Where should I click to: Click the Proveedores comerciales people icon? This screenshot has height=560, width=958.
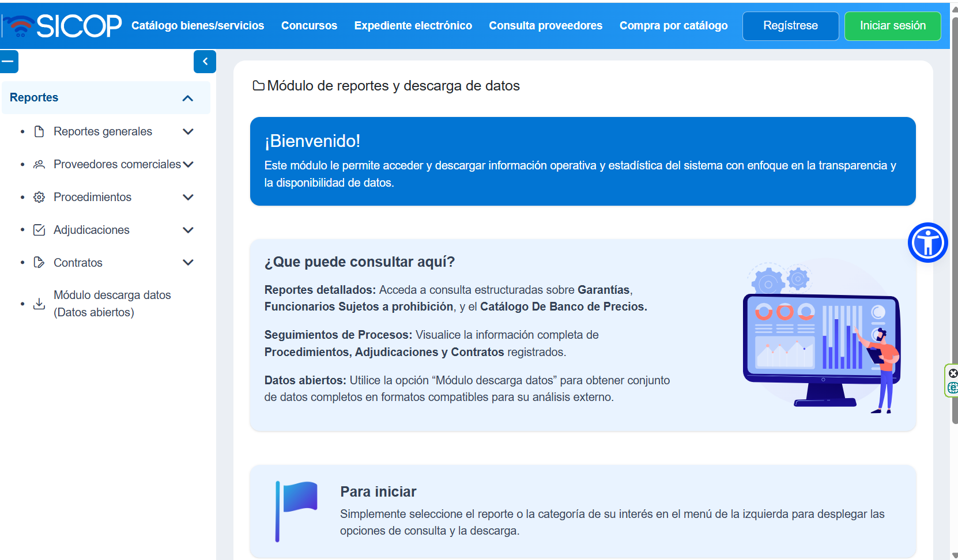(x=39, y=164)
